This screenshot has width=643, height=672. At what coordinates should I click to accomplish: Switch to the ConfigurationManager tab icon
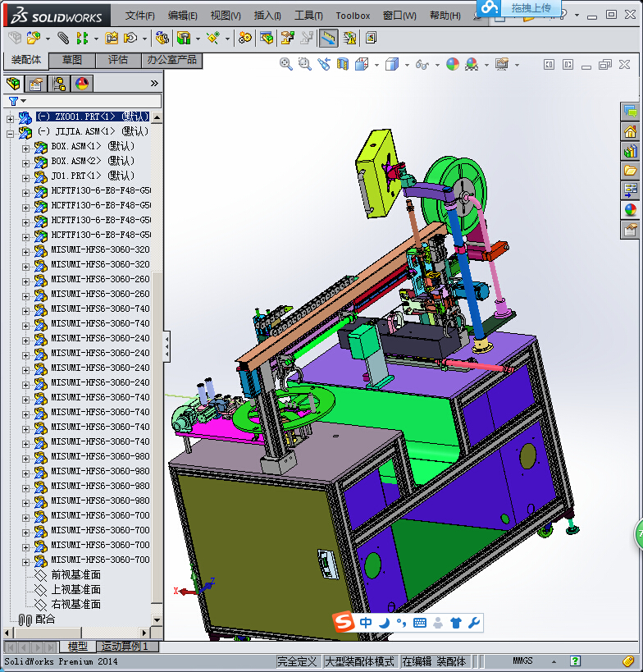tap(59, 83)
